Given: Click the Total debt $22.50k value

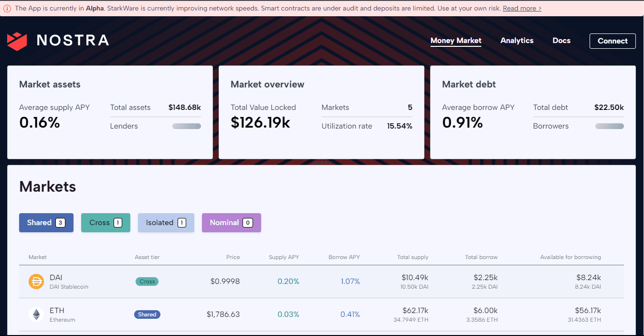Looking at the screenshot, I should click(x=609, y=108).
